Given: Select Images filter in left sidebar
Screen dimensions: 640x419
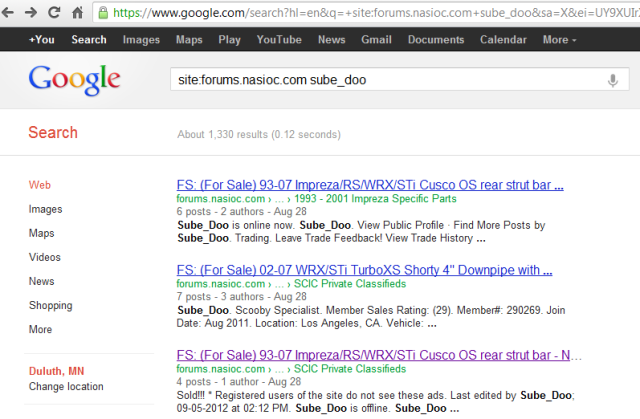Looking at the screenshot, I should click(x=45, y=209).
